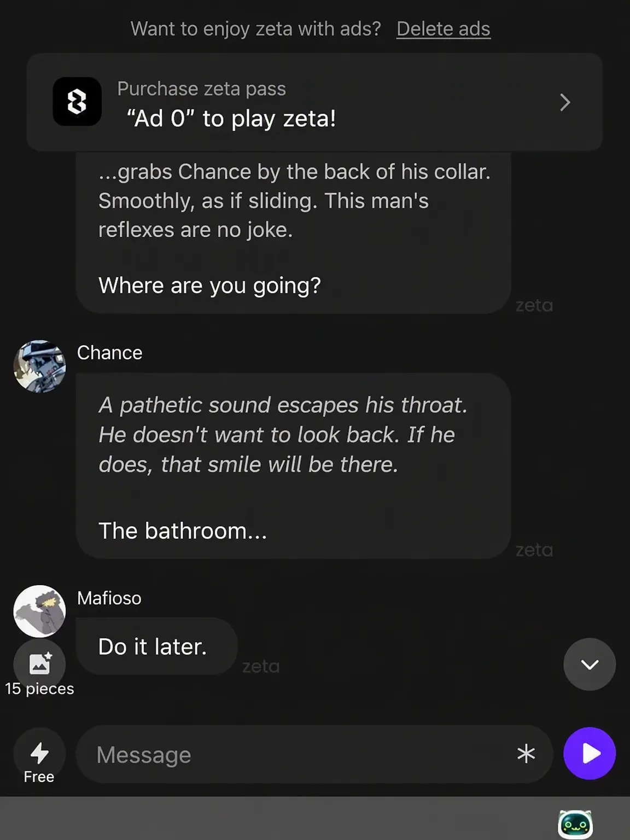This screenshot has height=840, width=630.
Task: Tap the "15 pieces" counter label
Action: tap(39, 689)
